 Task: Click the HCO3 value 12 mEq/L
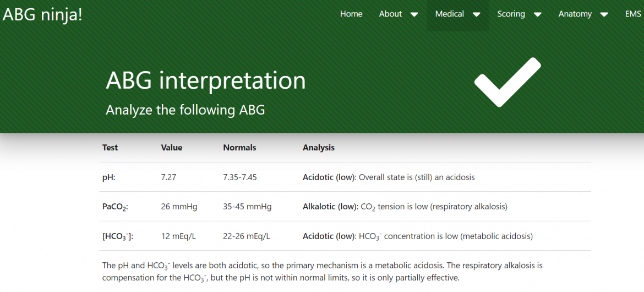[178, 236]
